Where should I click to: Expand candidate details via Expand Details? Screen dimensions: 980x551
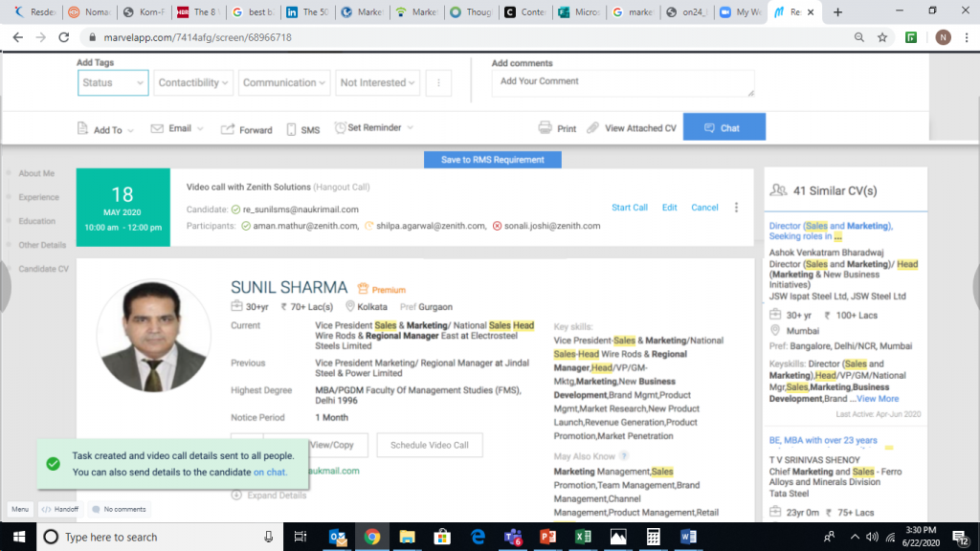(x=269, y=495)
